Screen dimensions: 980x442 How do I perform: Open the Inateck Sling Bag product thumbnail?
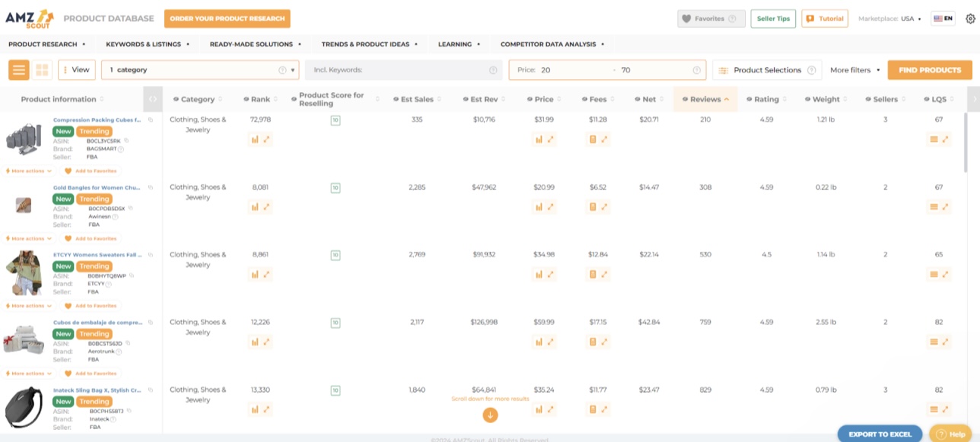click(x=24, y=407)
